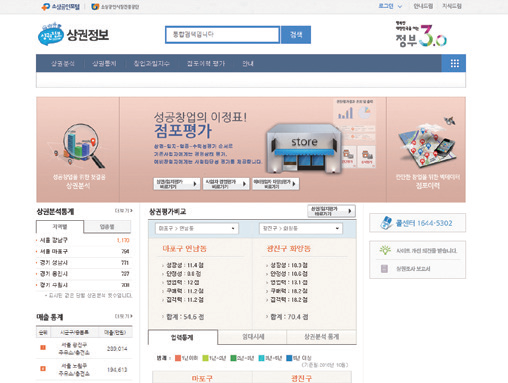Click the blue 5년 이상 legend swatch
This screenshot has height=383, width=508.
[289, 358]
